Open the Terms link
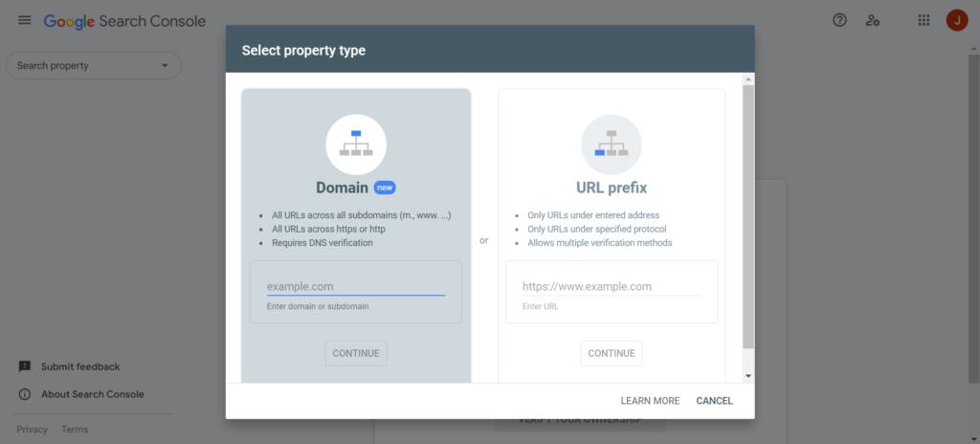 point(75,430)
